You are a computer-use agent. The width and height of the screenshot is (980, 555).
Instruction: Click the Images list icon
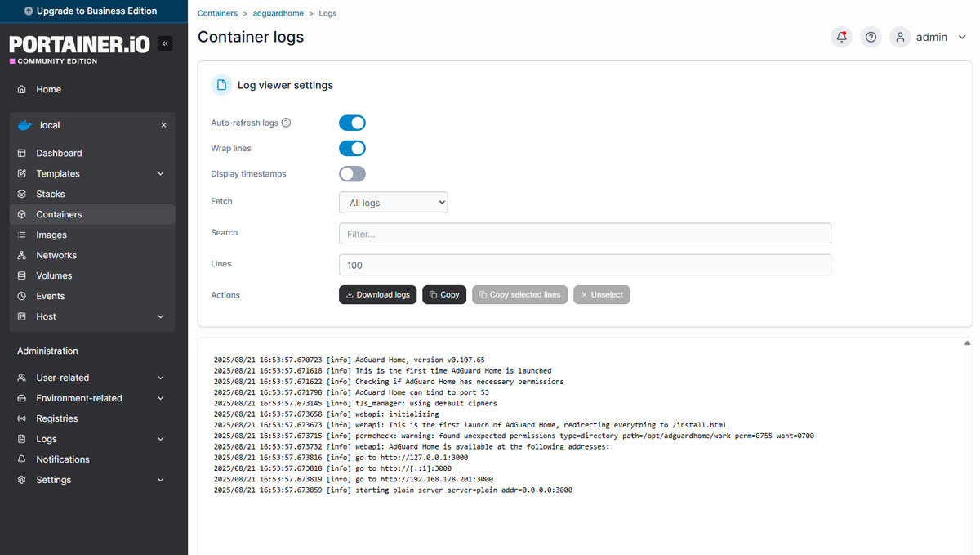coord(22,235)
